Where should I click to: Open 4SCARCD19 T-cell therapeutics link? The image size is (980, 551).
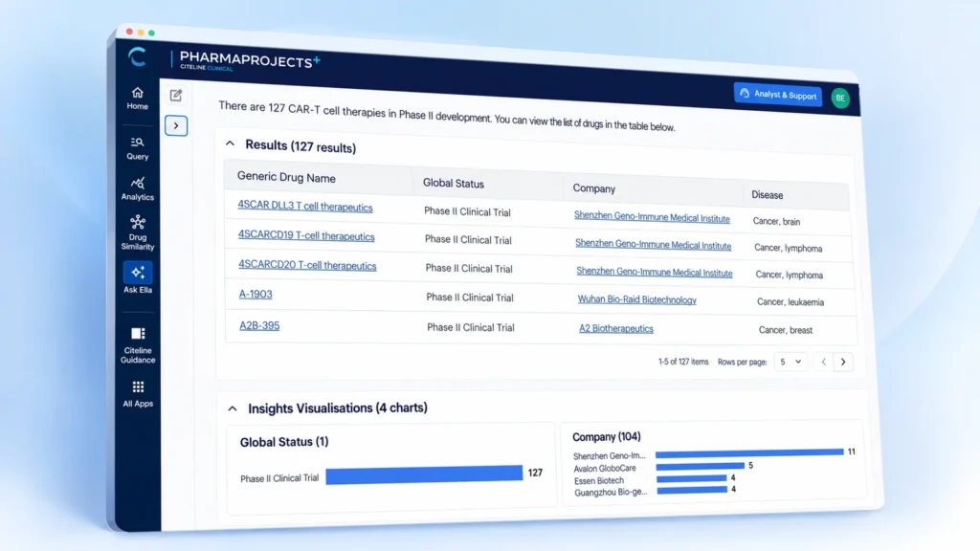pyautogui.click(x=306, y=235)
